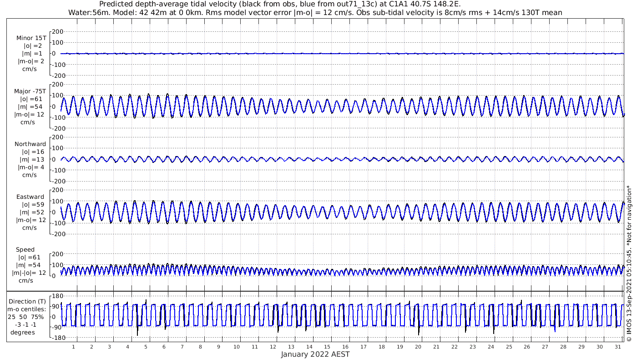The height and width of the screenshot is (364, 637).
Task: Select the 'Minor 15T' panel label
Action: [31, 38]
